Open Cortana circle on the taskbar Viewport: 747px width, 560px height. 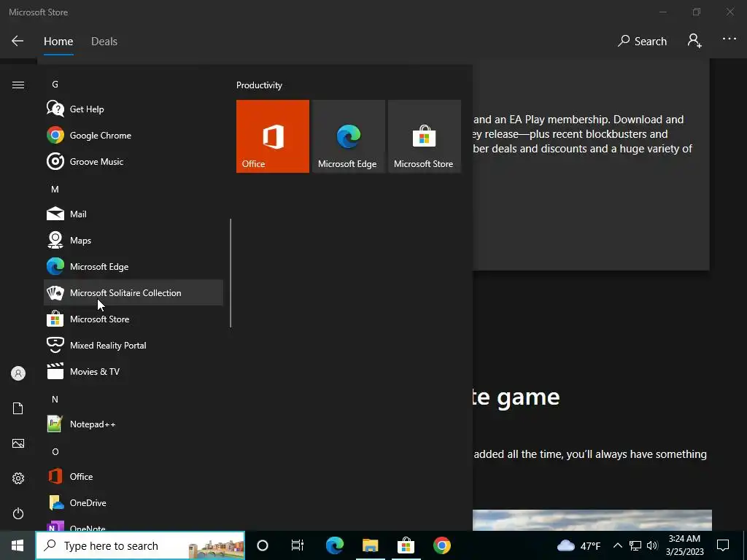263,545
